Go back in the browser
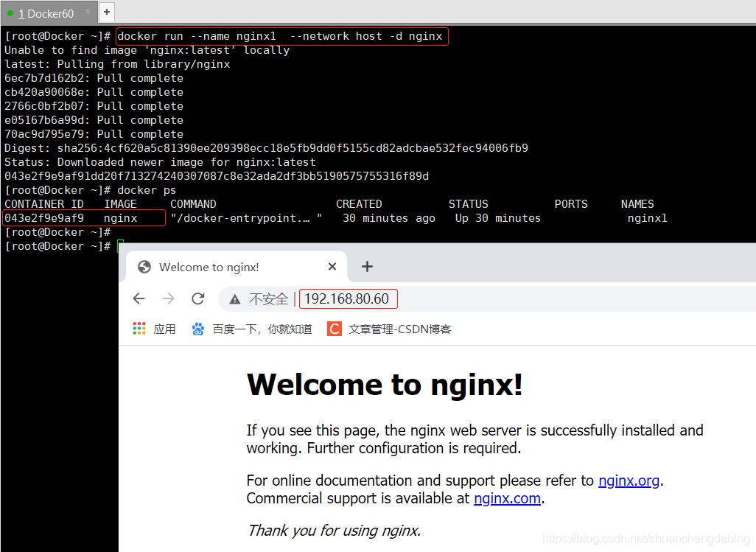This screenshot has width=756, height=552. 139,299
